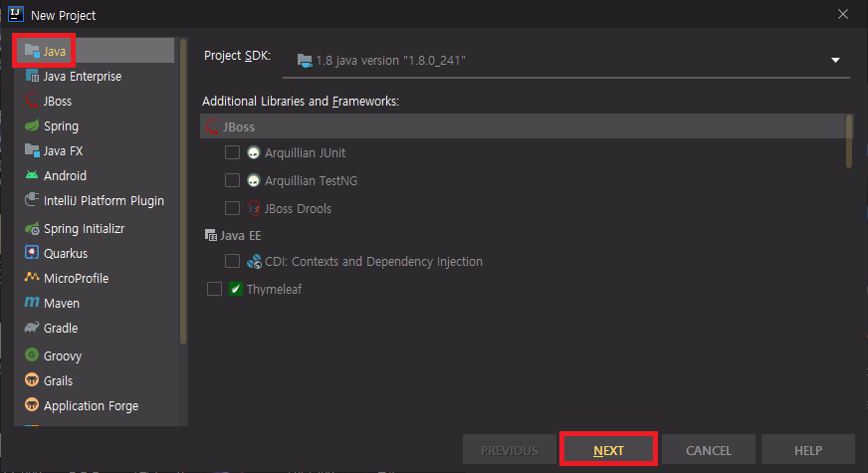Select Quarkus label in project list
The height and width of the screenshot is (473, 868).
pyautogui.click(x=66, y=253)
